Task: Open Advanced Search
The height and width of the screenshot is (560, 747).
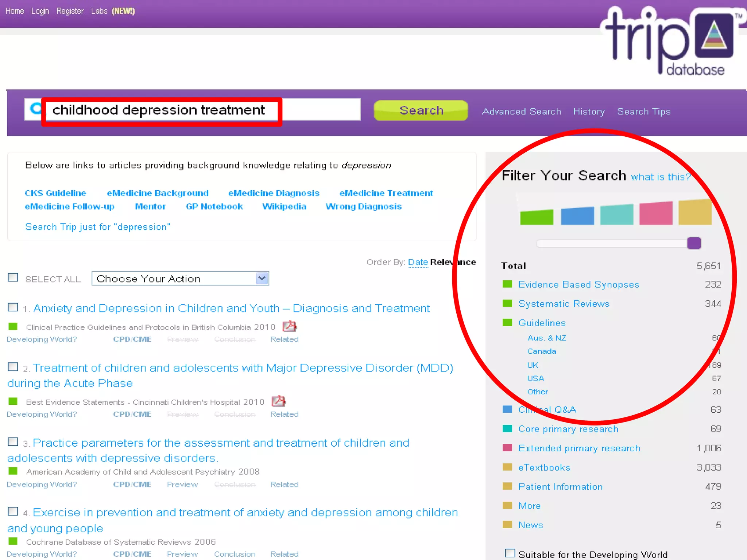Action: point(522,112)
